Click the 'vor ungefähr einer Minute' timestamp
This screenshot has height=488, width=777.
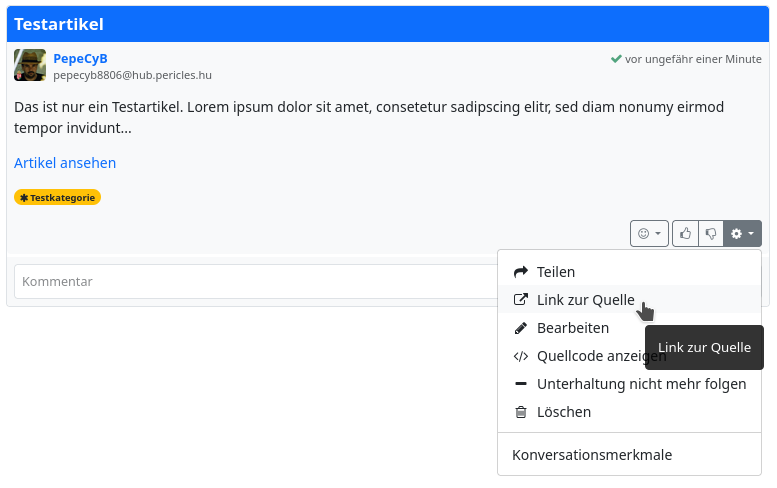click(x=693, y=59)
